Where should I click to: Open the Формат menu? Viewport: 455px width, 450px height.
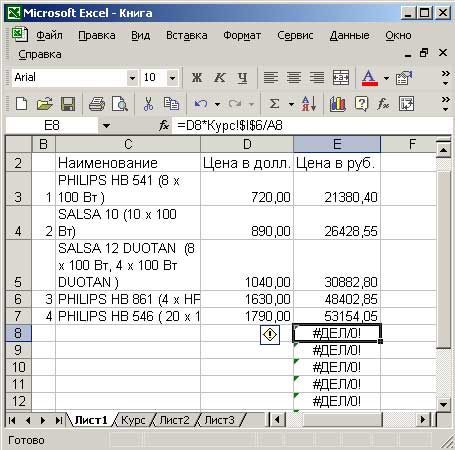tap(242, 35)
